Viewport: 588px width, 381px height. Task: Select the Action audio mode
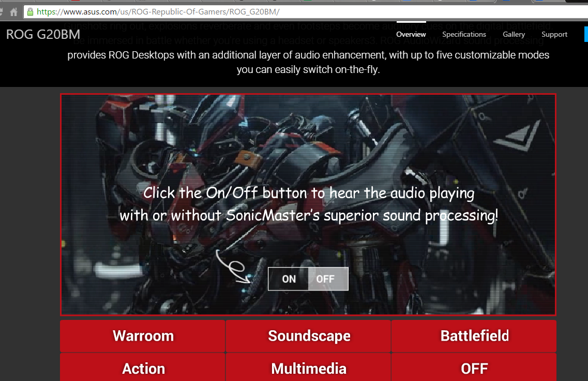click(x=143, y=368)
